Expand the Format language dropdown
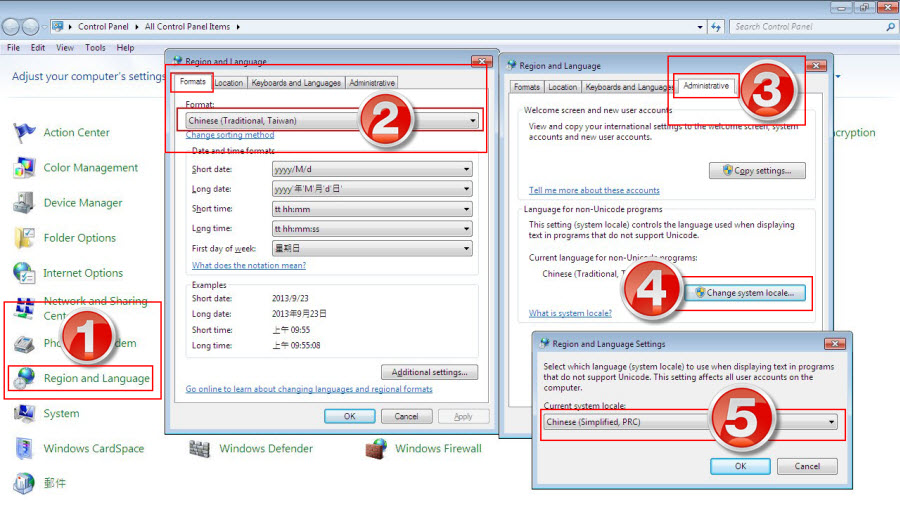Viewport: 900px width, 511px height. (332, 121)
